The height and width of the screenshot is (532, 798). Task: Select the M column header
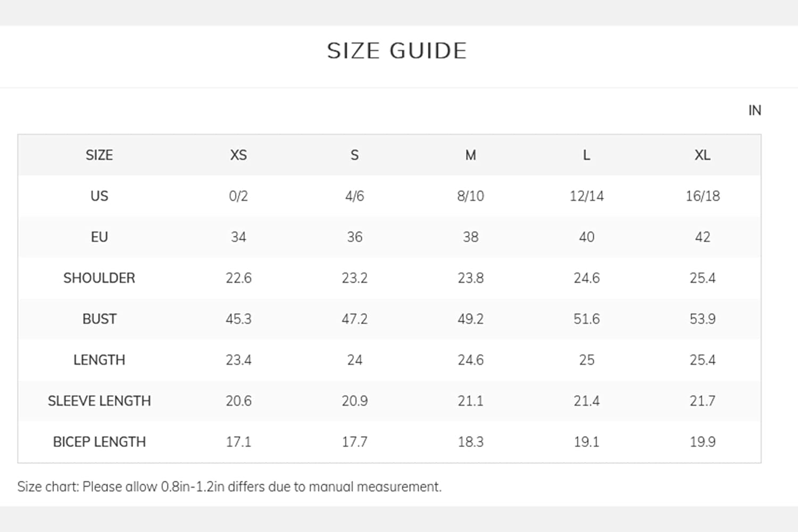coord(470,155)
